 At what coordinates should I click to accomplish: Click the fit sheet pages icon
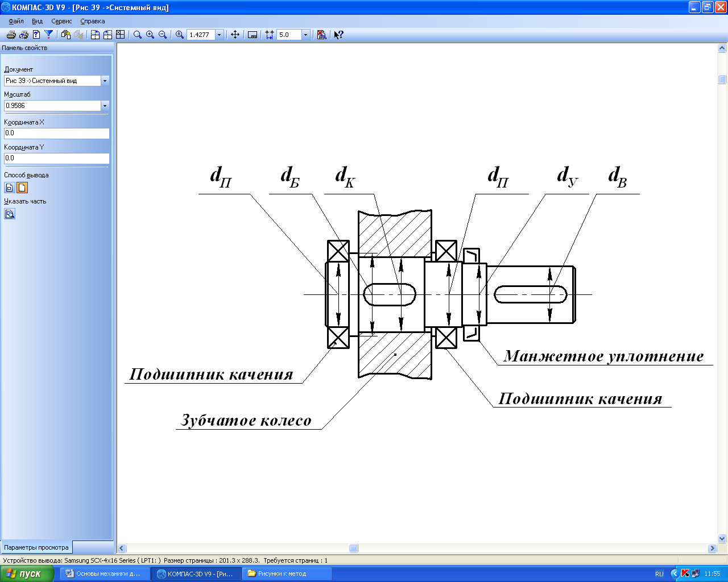(x=95, y=35)
